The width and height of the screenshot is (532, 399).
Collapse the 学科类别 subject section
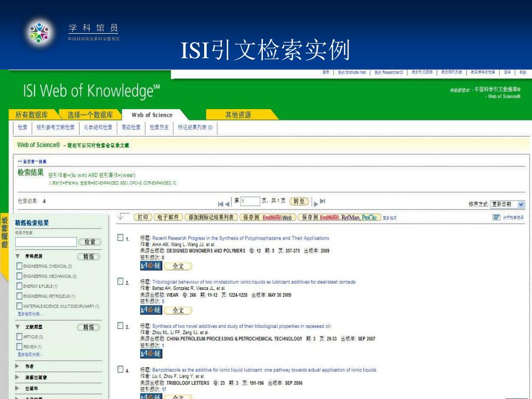click(18, 256)
